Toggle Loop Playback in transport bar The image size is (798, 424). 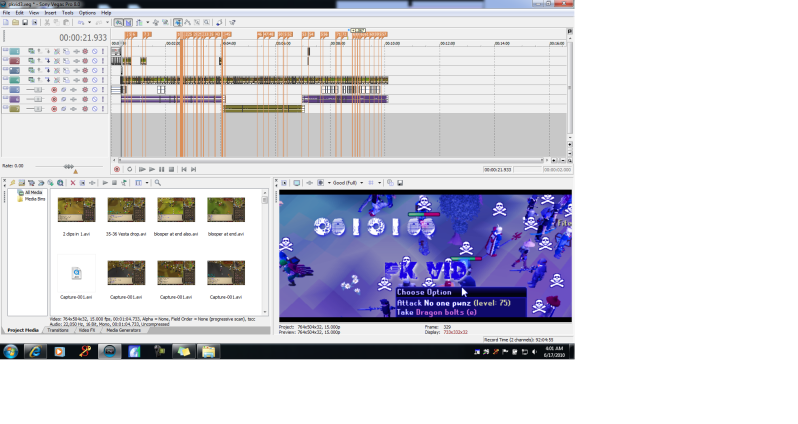[x=129, y=169]
